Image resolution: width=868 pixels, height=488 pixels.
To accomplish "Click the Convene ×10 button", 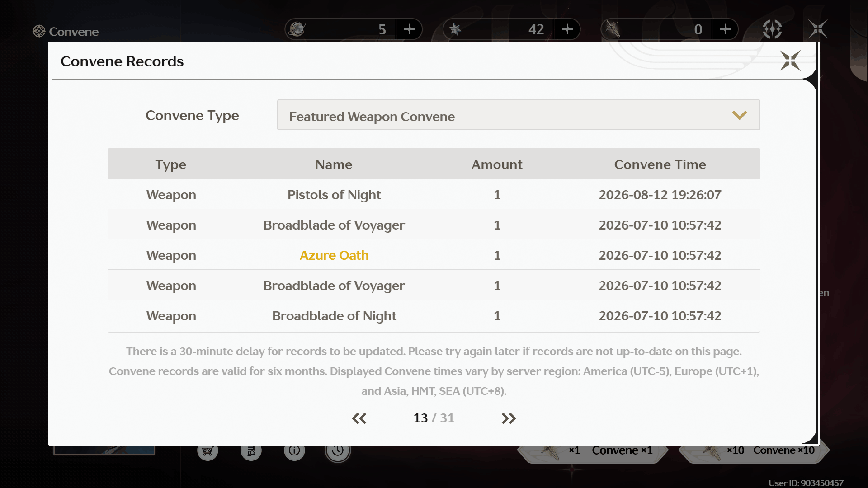I will coord(754,450).
